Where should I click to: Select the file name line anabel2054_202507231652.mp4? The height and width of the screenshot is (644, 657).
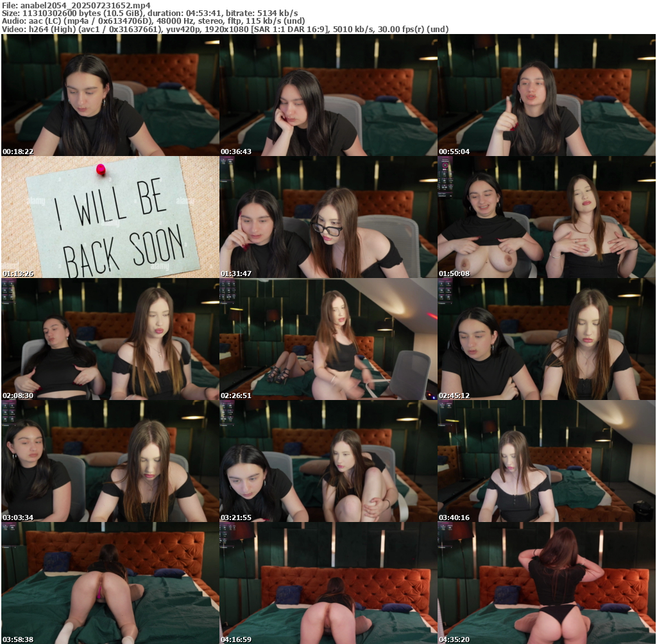tap(76, 5)
